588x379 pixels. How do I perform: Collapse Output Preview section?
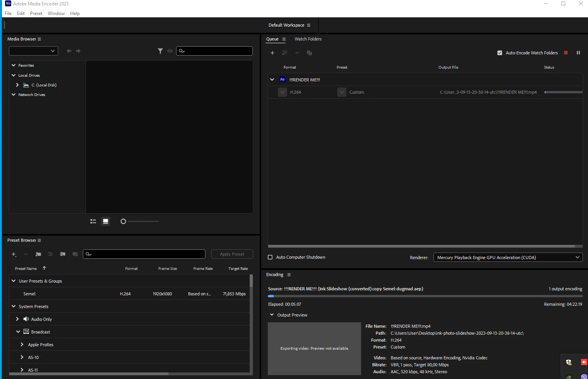272,315
